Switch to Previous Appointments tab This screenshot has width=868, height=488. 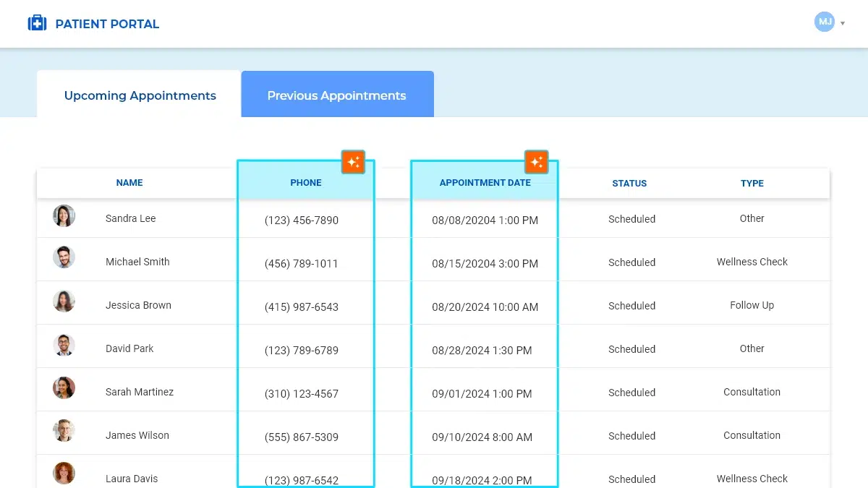336,95
